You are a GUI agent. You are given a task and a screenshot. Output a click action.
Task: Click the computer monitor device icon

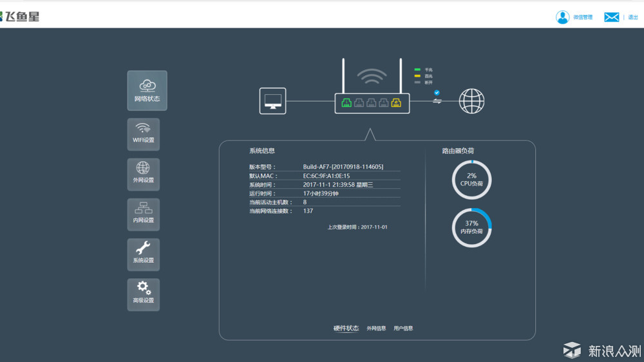coord(272,101)
